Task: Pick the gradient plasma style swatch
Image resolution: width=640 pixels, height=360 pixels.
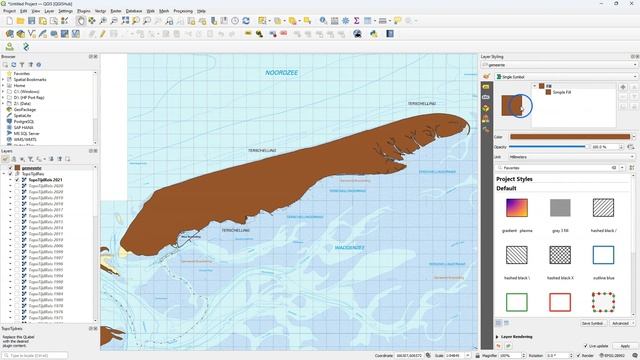Action: pyautogui.click(x=517, y=208)
